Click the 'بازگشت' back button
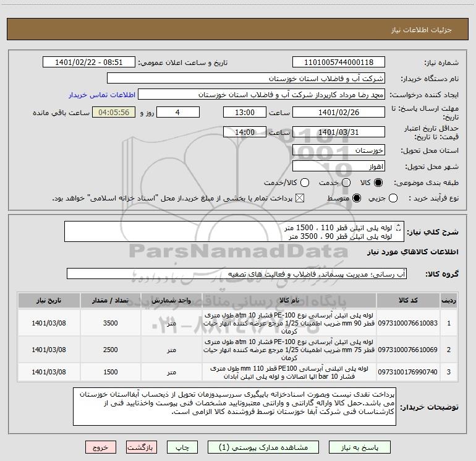Screen dimensions: 476x461 pos(142,447)
